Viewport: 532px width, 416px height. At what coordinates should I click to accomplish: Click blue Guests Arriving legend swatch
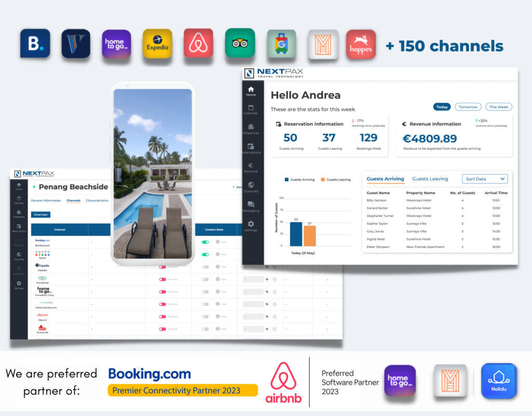[287, 179]
